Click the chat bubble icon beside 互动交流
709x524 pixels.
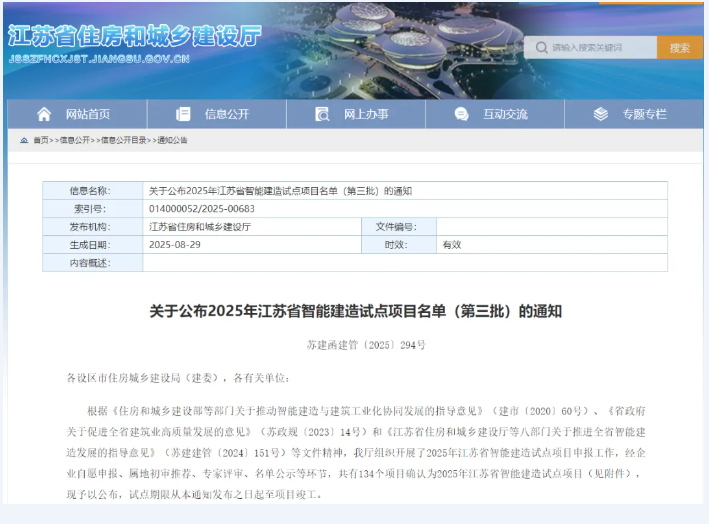461,114
